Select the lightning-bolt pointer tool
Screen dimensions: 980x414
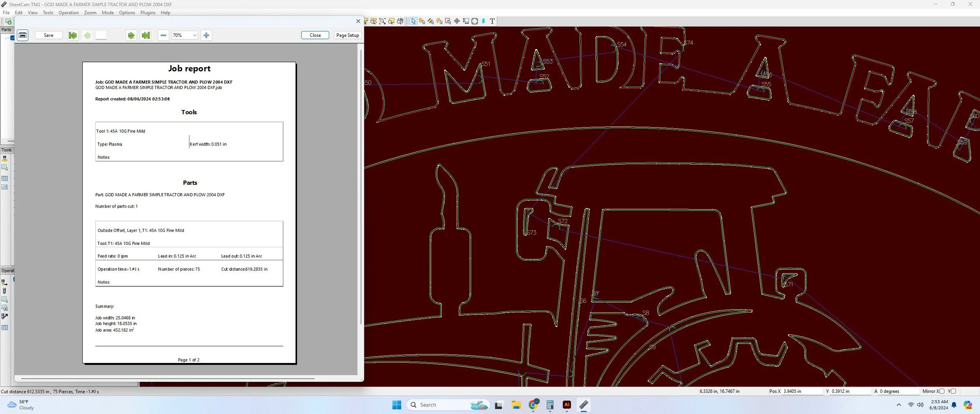click(x=439, y=21)
